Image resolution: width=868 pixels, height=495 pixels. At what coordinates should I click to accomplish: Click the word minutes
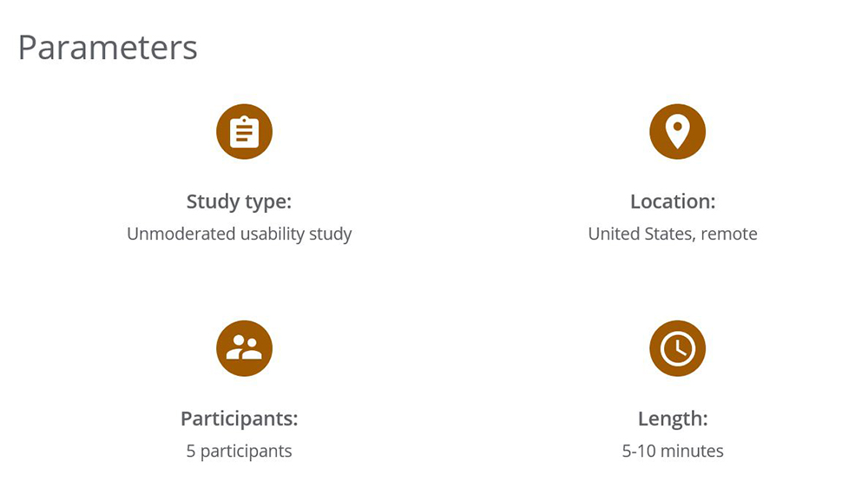tap(692, 452)
